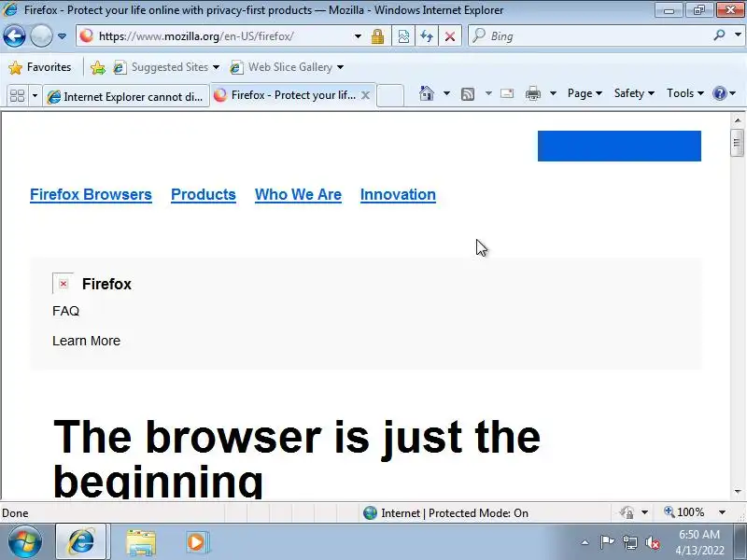Click the scroll up arrow

click(738, 120)
